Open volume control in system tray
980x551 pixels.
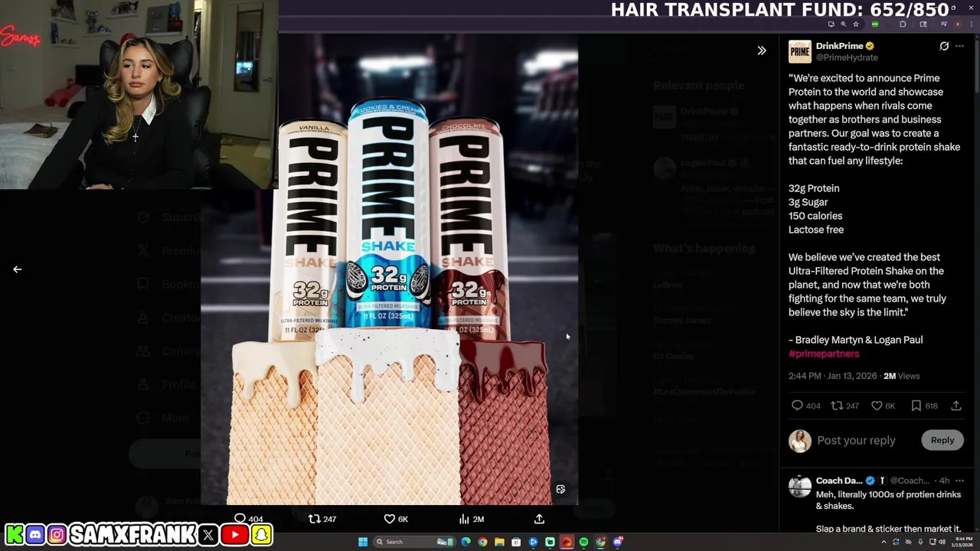coord(942,542)
